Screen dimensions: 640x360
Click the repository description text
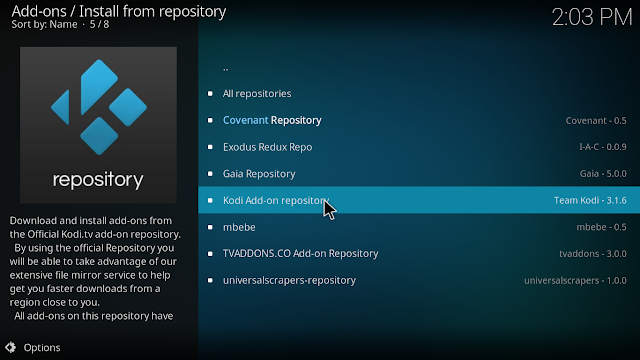click(x=95, y=268)
